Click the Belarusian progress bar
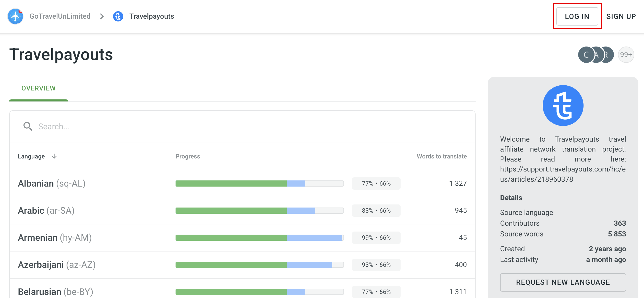Image resolution: width=644 pixels, height=298 pixels. (x=259, y=292)
